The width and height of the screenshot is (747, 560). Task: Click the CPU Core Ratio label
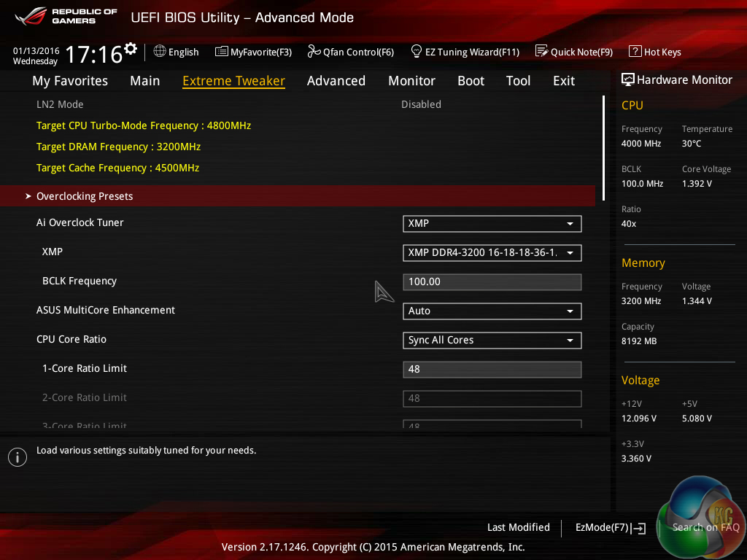(71, 339)
